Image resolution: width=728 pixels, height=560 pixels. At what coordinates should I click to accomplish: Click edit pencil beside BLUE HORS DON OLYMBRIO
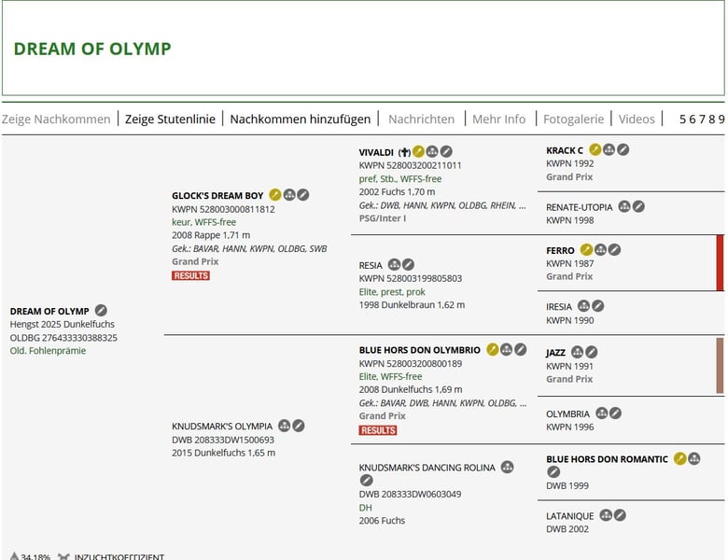point(521,349)
